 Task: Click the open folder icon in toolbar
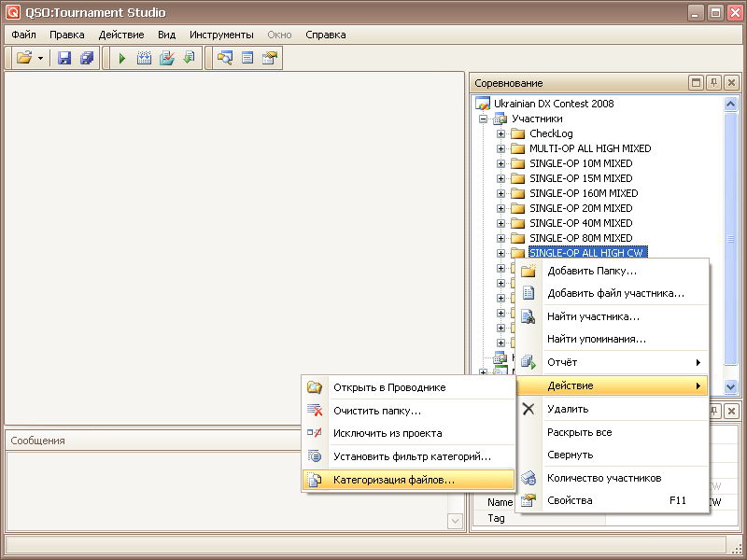tap(24, 58)
